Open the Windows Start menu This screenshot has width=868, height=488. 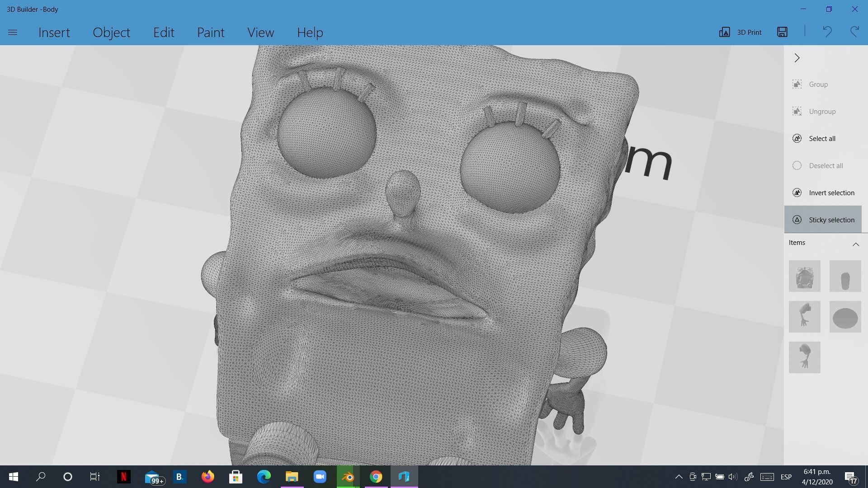14,477
